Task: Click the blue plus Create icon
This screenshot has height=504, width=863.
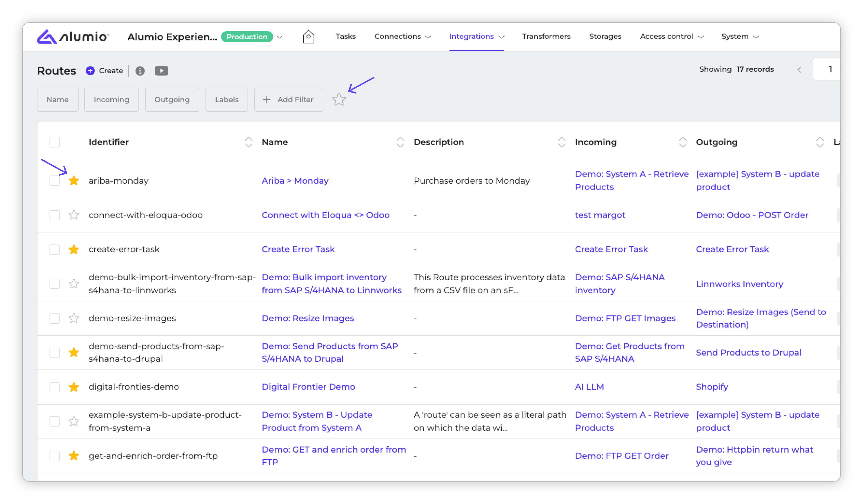Action: point(90,71)
